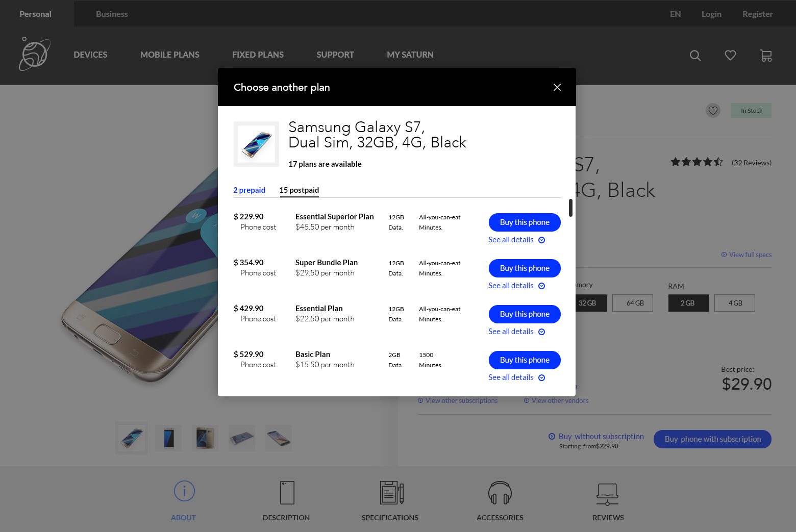The image size is (796, 532).
Task: Switch to the 2 prepaid tab
Action: (x=249, y=190)
